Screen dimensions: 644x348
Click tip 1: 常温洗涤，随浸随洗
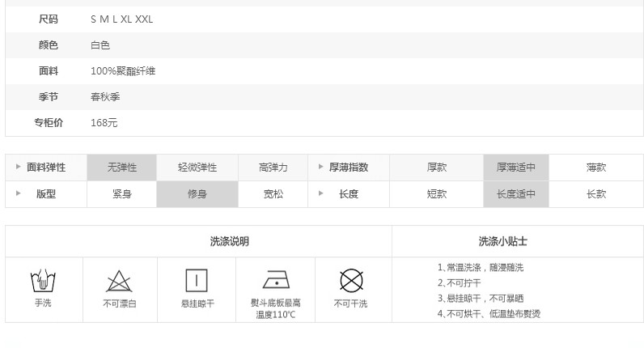(x=481, y=267)
